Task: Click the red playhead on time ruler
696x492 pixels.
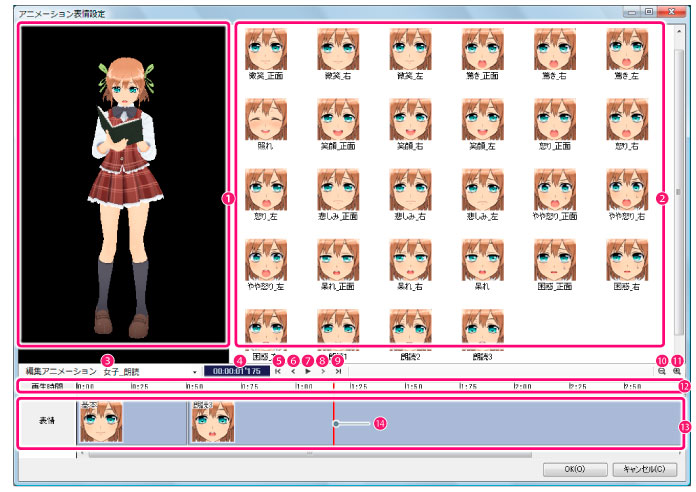Action: 333,386
